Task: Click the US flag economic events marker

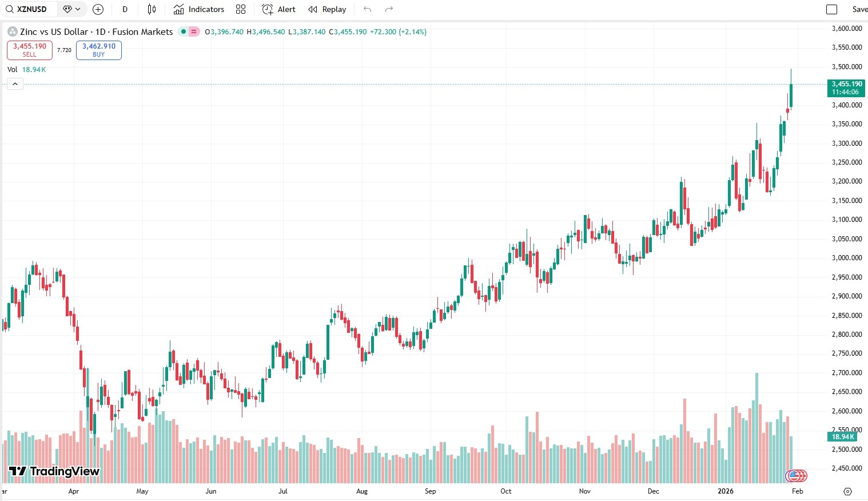Action: pos(795,475)
